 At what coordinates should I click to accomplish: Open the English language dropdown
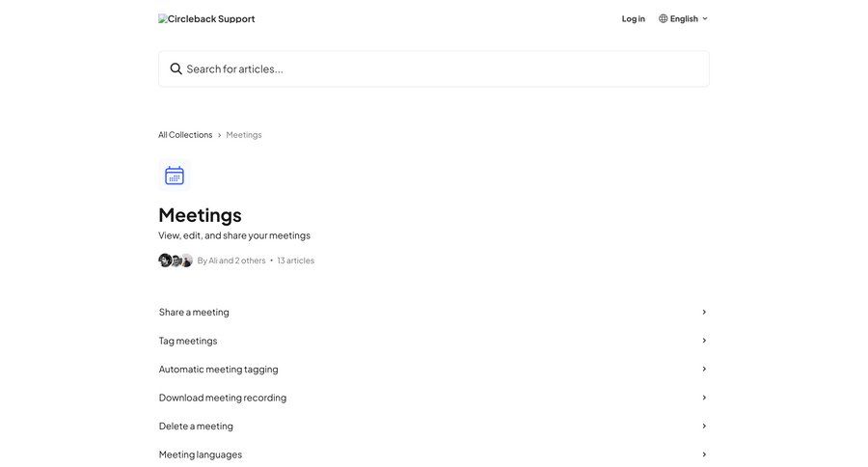click(x=684, y=18)
